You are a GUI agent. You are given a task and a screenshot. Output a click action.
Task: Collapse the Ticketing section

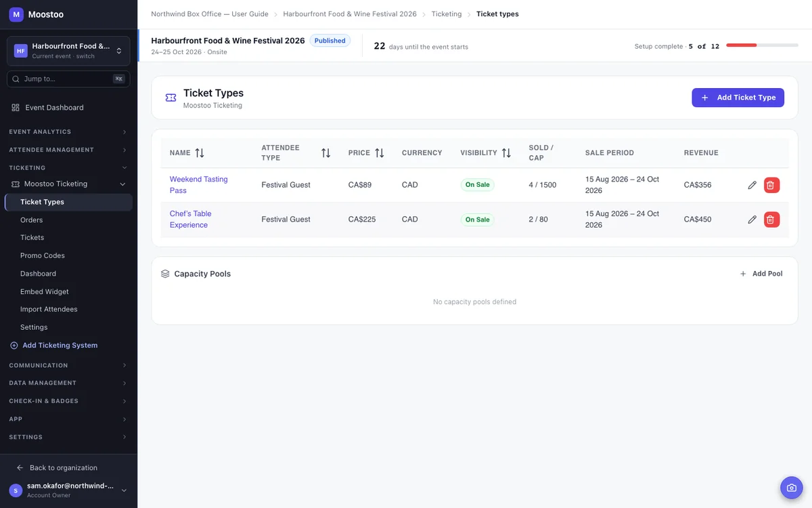pos(68,168)
